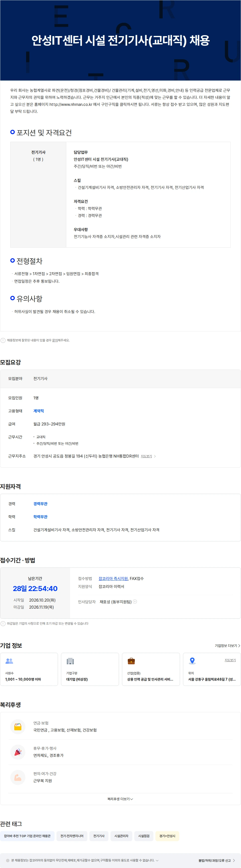Open 지도보기 in the 위치 card
241x868 pixels.
coord(230,660)
